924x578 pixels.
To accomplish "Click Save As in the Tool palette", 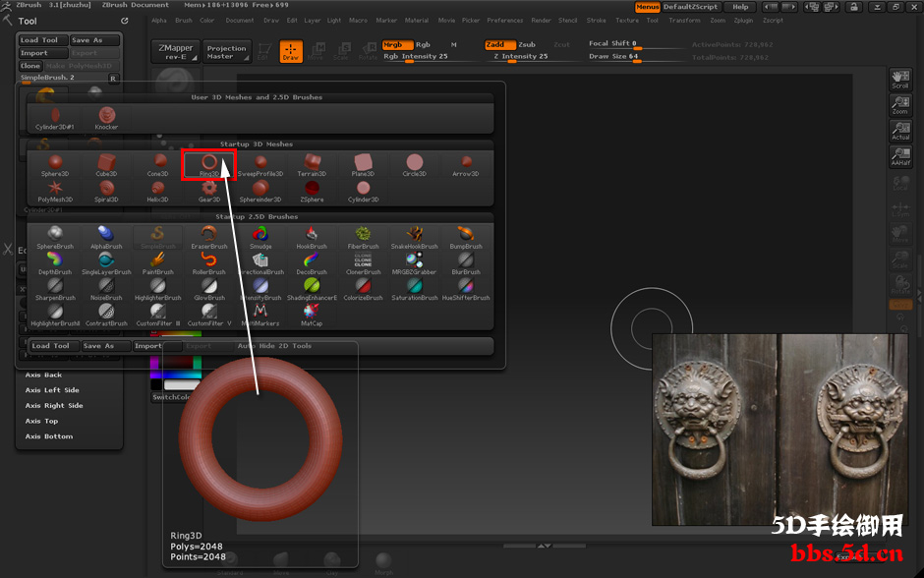I will coord(94,40).
